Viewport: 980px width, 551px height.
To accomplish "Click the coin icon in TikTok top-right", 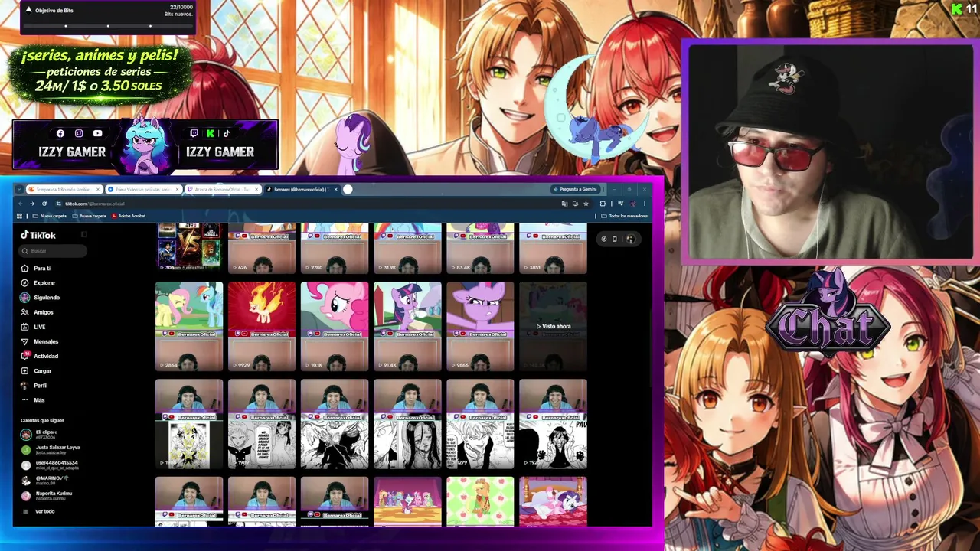I will click(x=603, y=239).
